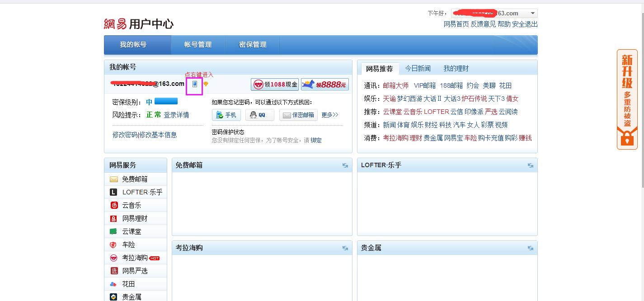Click 更多>> to expand recovery options
644x301 pixels.
[x=329, y=114]
